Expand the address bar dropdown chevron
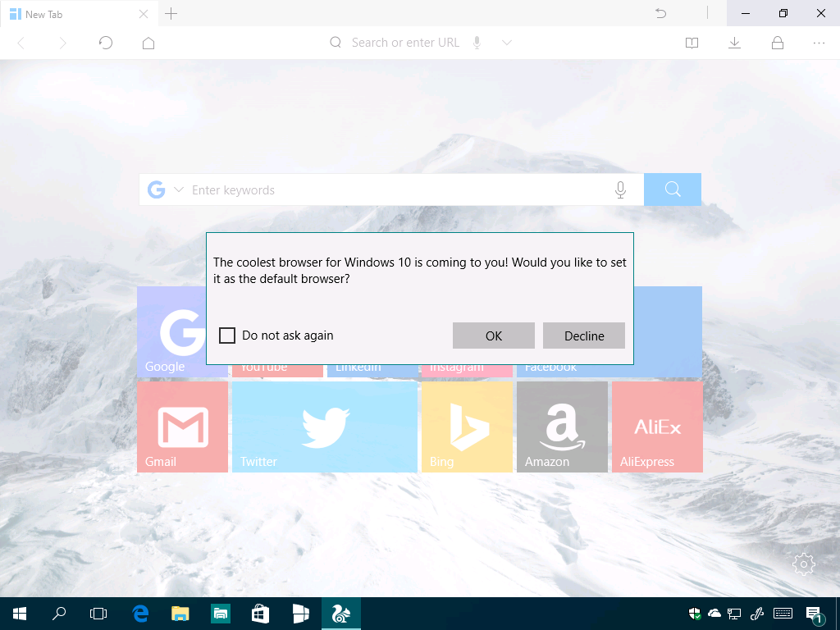This screenshot has width=840, height=630. (507, 43)
